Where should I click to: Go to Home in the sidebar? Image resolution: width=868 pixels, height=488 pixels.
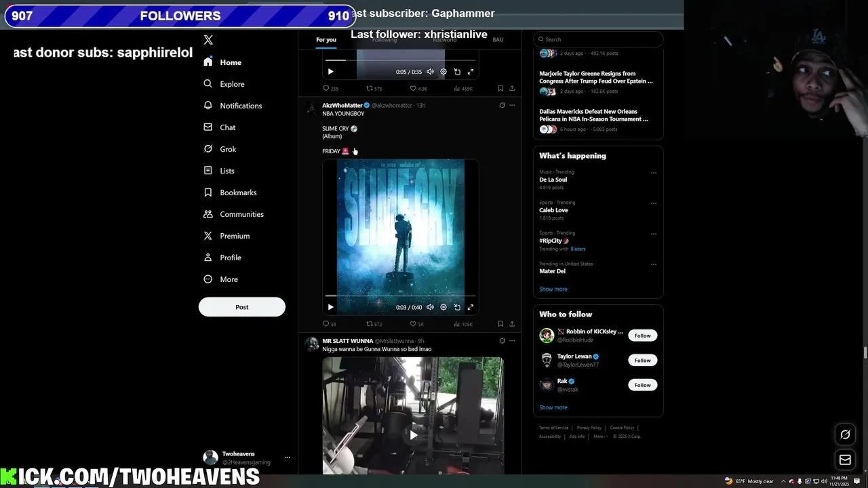pyautogui.click(x=222, y=62)
